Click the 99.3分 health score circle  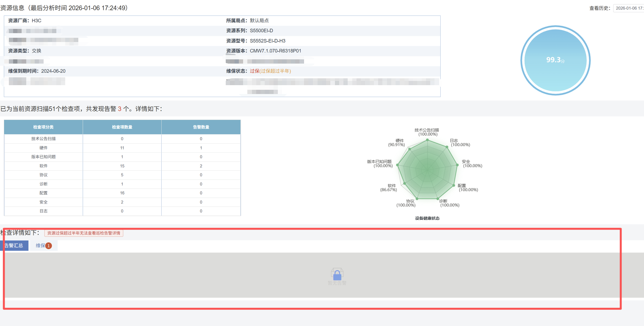tap(555, 60)
